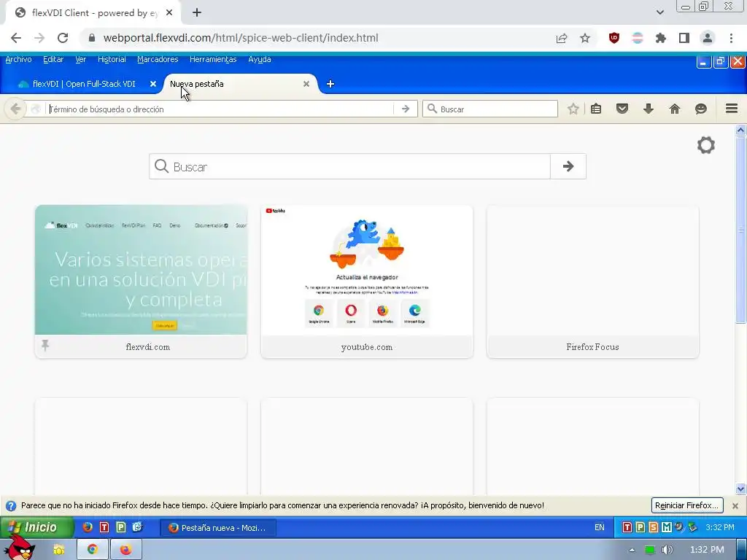Image resolution: width=747 pixels, height=560 pixels.
Task: Click the notification bar question mark icon
Action: click(10, 506)
